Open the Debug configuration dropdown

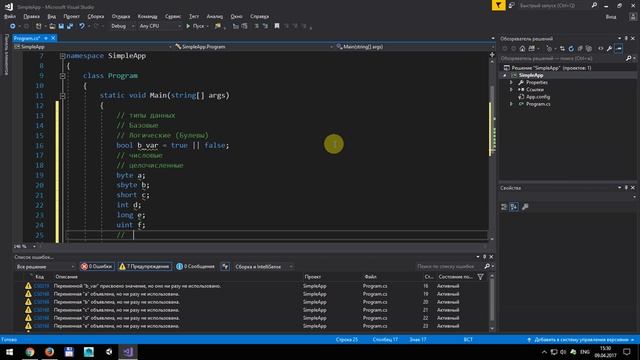pos(122,26)
